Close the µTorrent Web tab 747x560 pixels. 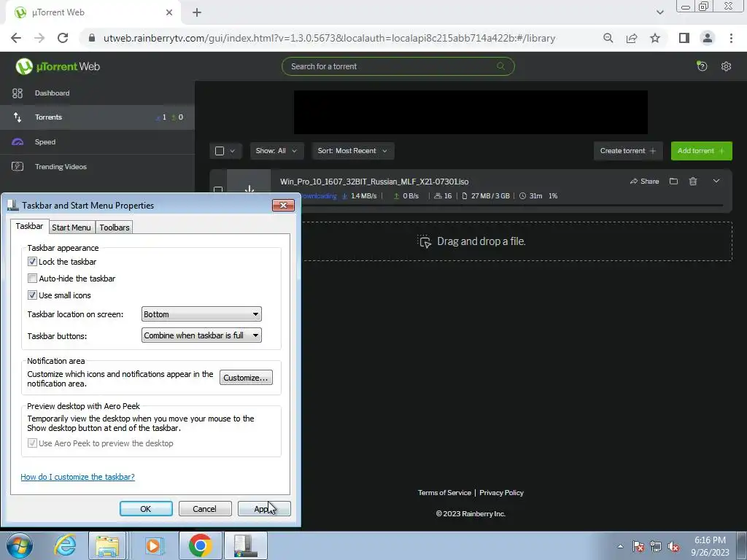pyautogui.click(x=169, y=13)
